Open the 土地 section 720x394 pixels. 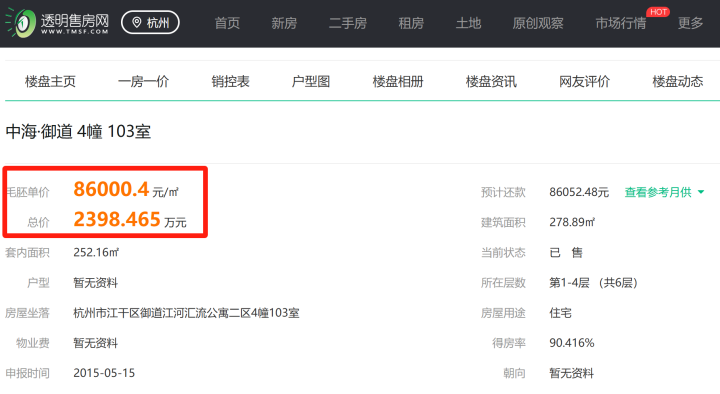coord(468,23)
